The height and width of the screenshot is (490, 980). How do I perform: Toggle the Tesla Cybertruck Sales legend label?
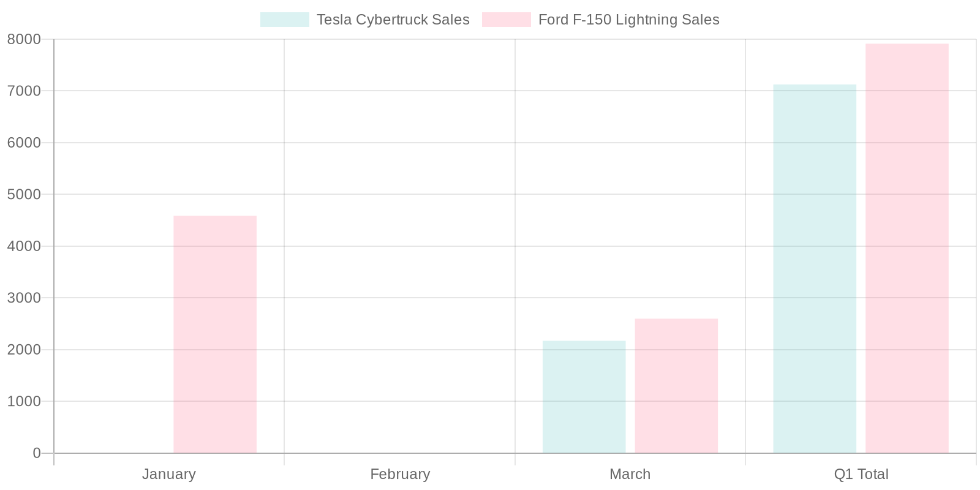[393, 20]
